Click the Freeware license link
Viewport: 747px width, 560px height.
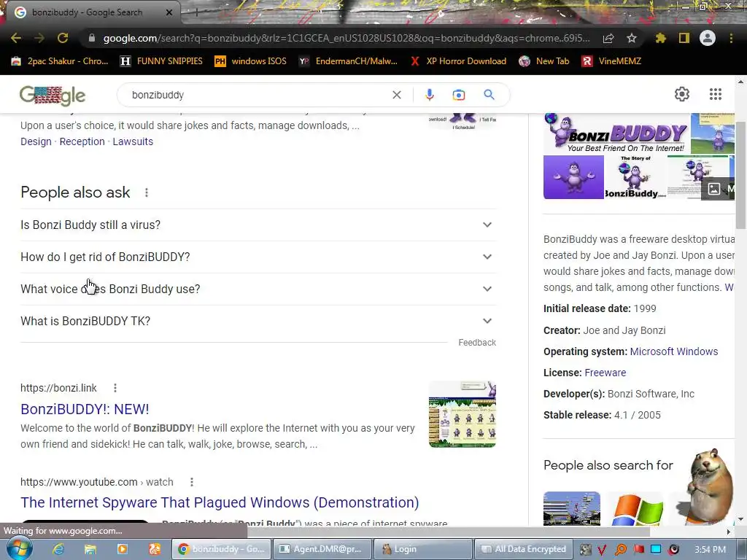pos(605,373)
